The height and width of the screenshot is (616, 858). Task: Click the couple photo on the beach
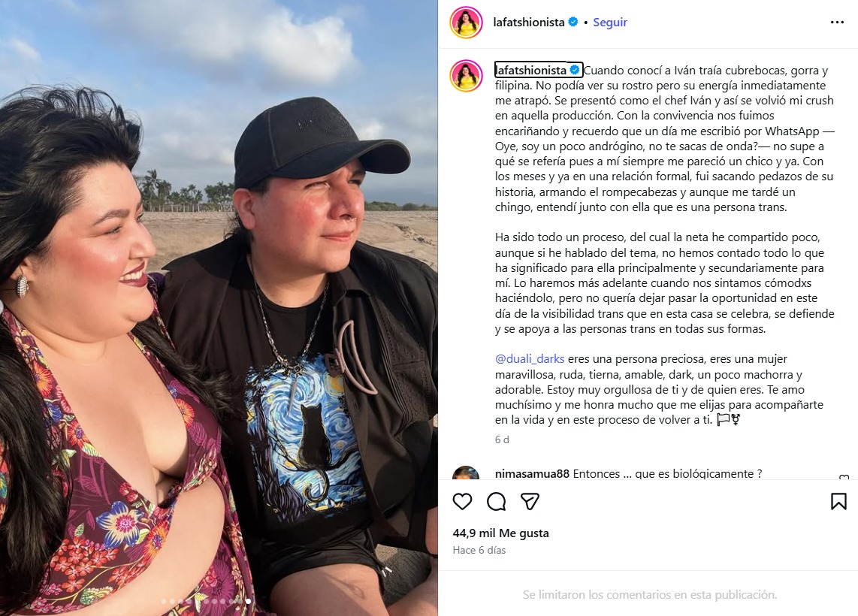[x=219, y=308]
